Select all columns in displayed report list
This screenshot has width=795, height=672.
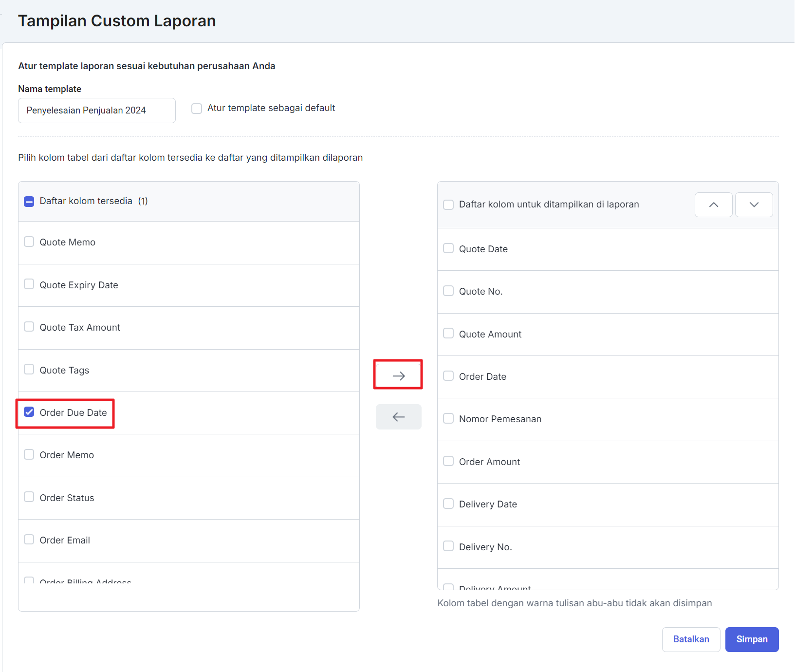[x=448, y=205]
